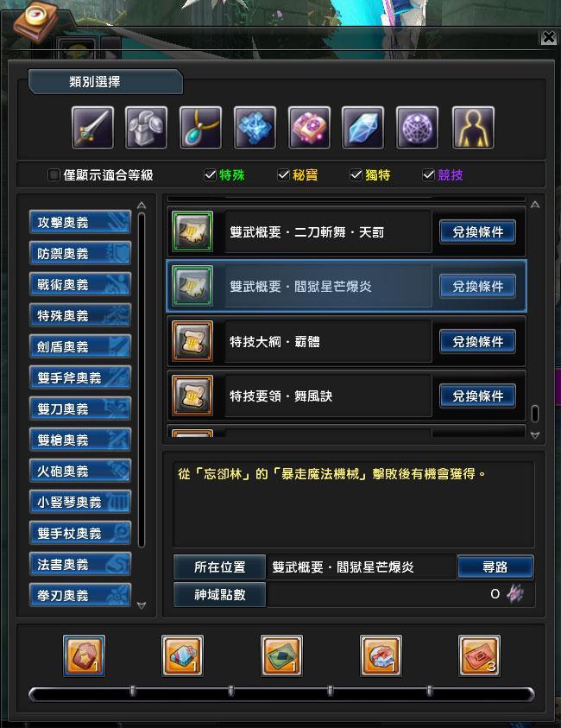Screen dimensions: 561x728
Task: Enable the 僅顯示適合等級 checkbox
Action: pyautogui.click(x=54, y=175)
